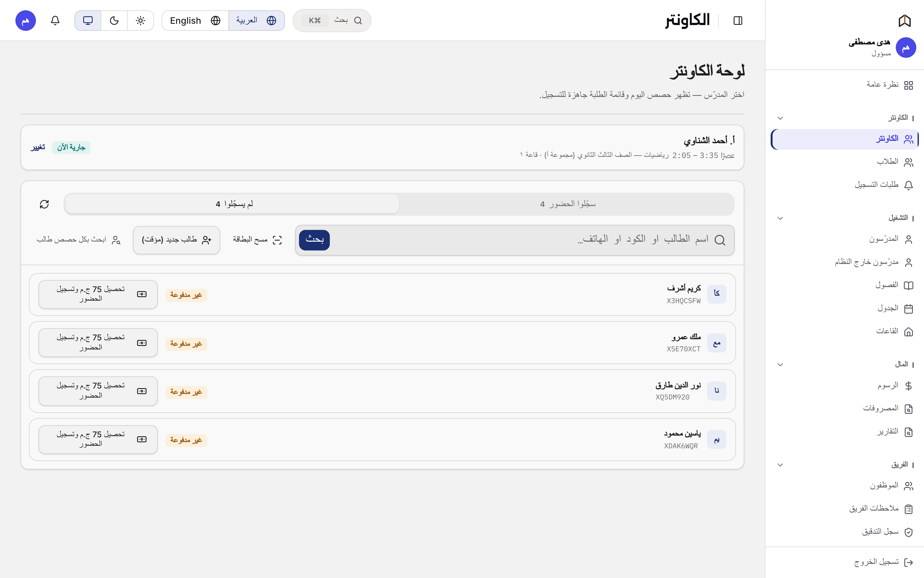Open الكاونتر item in sidebar
Image resolution: width=924 pixels, height=578 pixels.
point(845,139)
